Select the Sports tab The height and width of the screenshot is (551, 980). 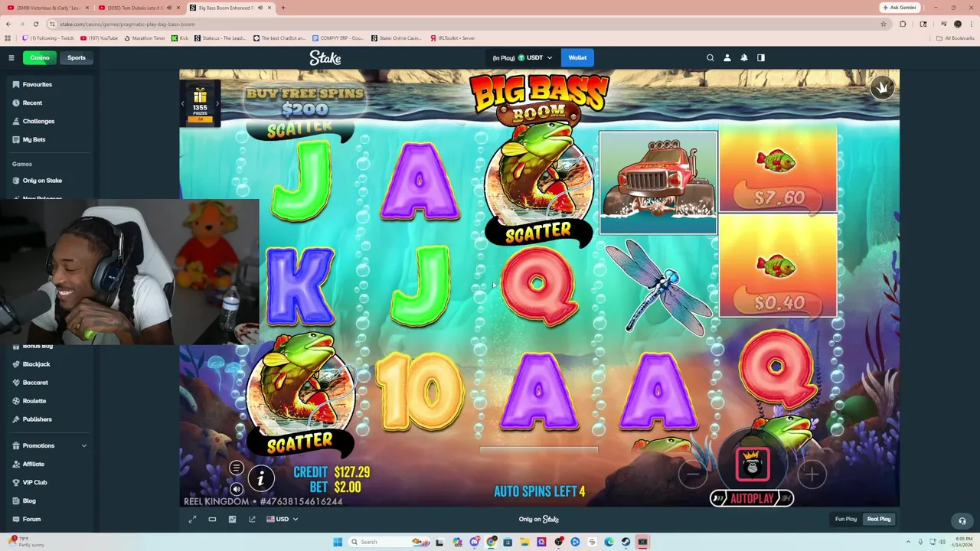[x=77, y=57]
